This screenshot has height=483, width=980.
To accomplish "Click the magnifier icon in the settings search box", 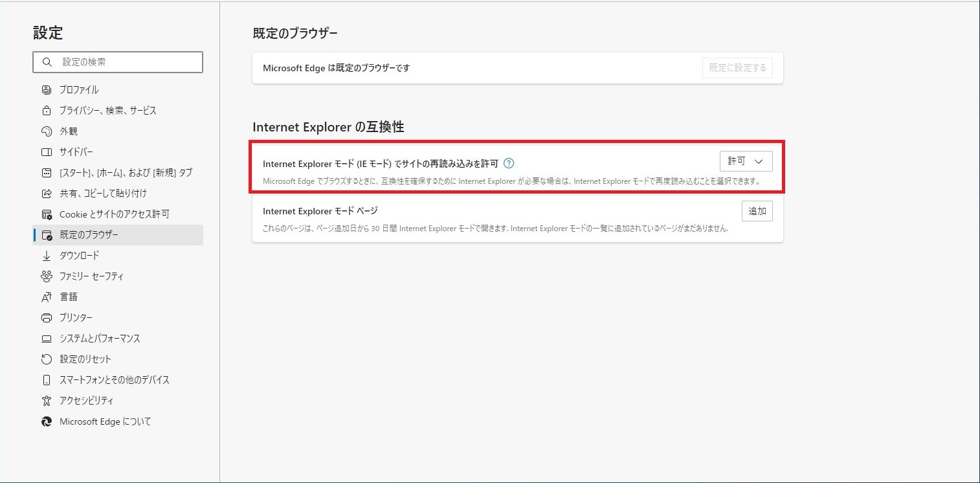I will coord(47,62).
